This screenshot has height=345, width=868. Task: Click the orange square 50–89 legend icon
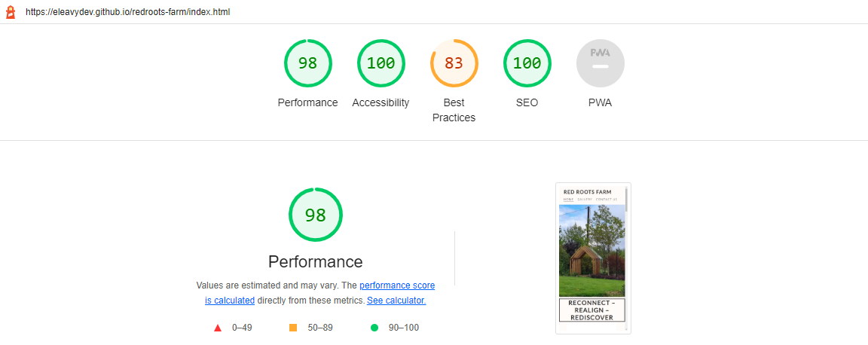coord(293,328)
